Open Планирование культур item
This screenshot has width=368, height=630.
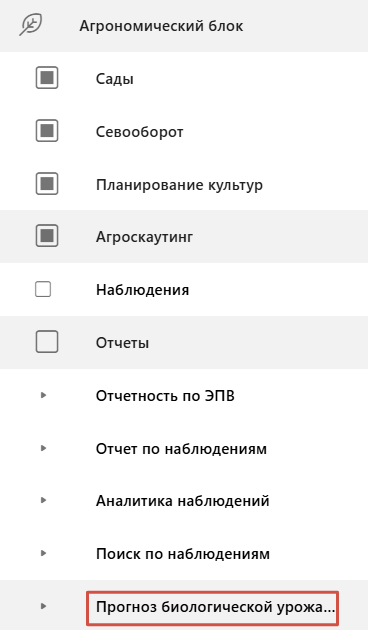(x=179, y=185)
